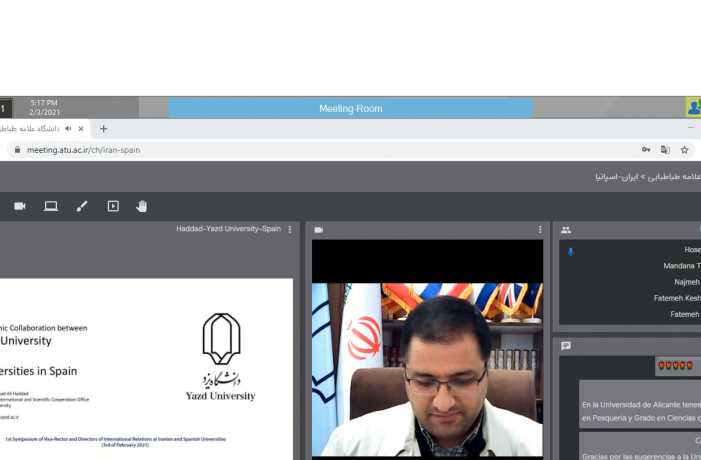The height and width of the screenshot is (460, 701).
Task: Open the saved passwords key icon
Action: (646, 150)
